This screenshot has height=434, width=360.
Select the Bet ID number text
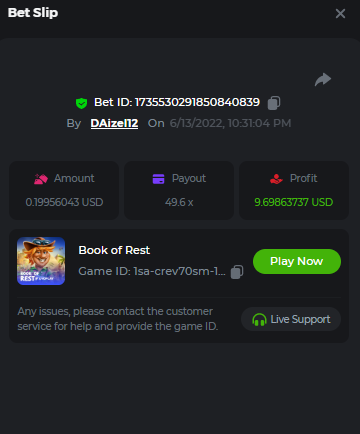click(x=197, y=102)
